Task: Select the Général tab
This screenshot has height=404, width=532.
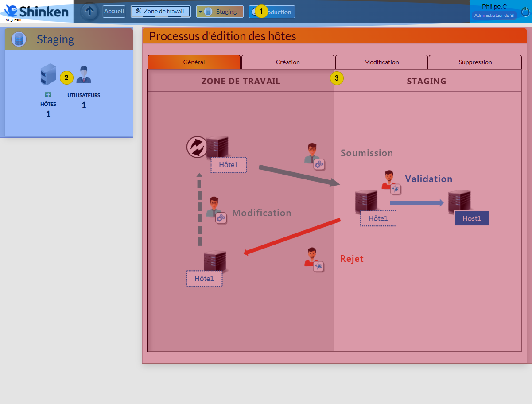Action: tap(194, 62)
